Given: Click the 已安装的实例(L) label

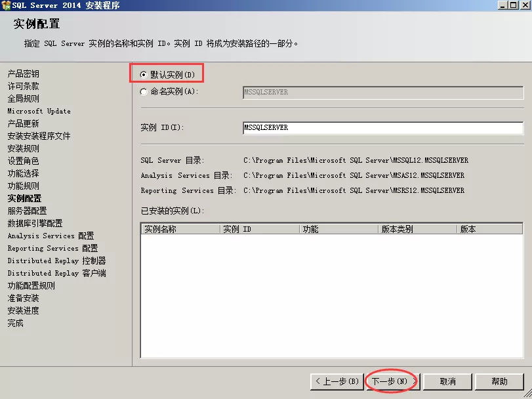Looking at the screenshot, I should (173, 211).
